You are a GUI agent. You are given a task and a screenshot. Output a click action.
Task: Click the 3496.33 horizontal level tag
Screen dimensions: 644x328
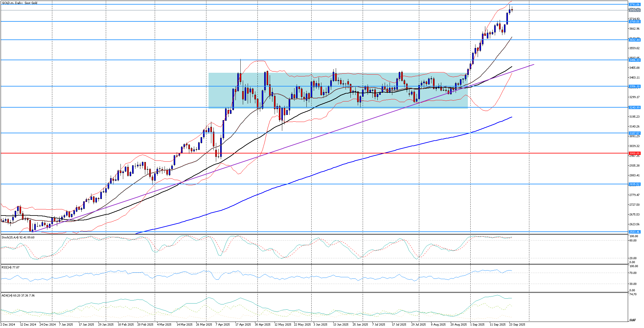click(634, 60)
